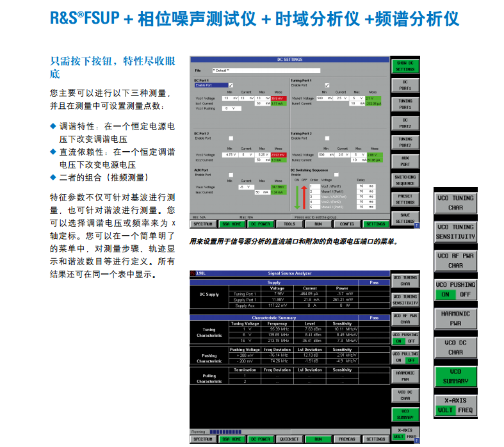Click the SAVE SETTINGS softkey
Screen dimensions: 504x447
click(405, 218)
